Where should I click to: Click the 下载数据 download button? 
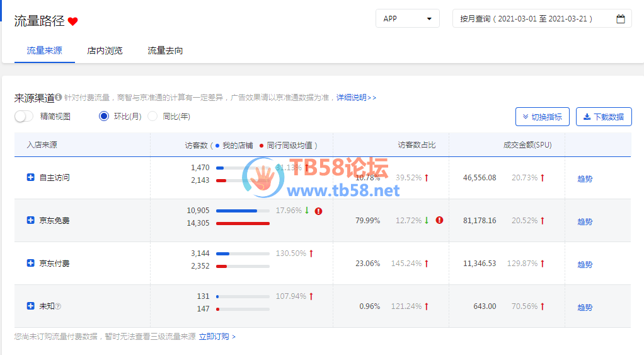coord(603,117)
